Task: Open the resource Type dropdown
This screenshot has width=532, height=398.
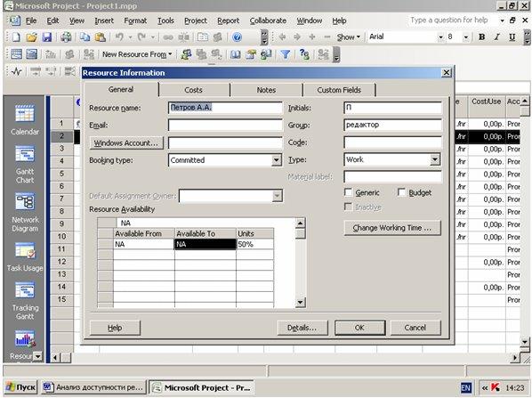Action: click(x=435, y=159)
